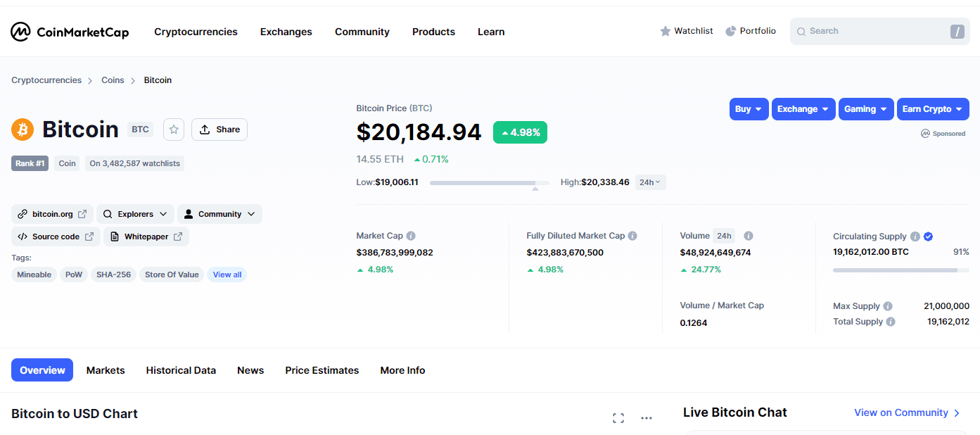980x435 pixels.
Task: Expand the Explorers dropdown
Action: (135, 214)
